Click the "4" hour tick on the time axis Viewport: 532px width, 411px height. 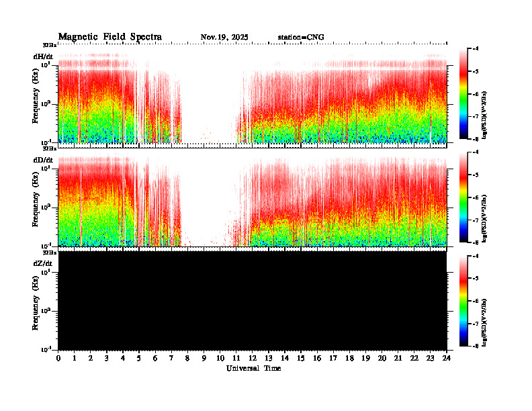(123, 359)
